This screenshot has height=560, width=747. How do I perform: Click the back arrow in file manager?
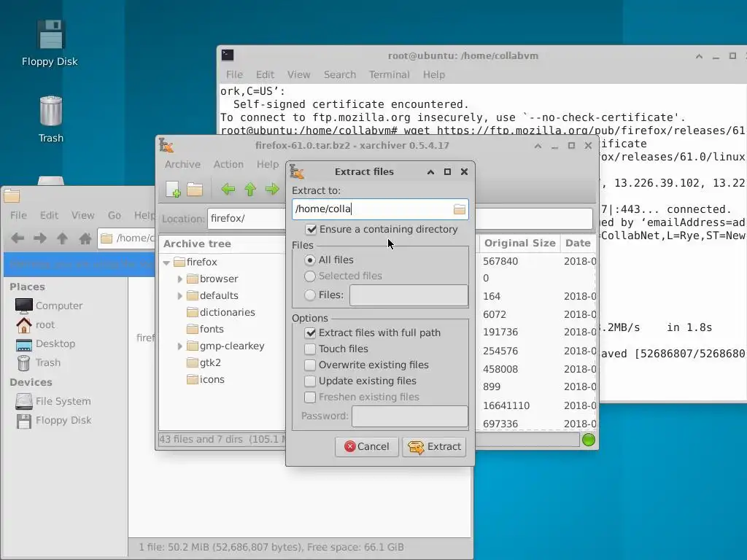(18, 238)
